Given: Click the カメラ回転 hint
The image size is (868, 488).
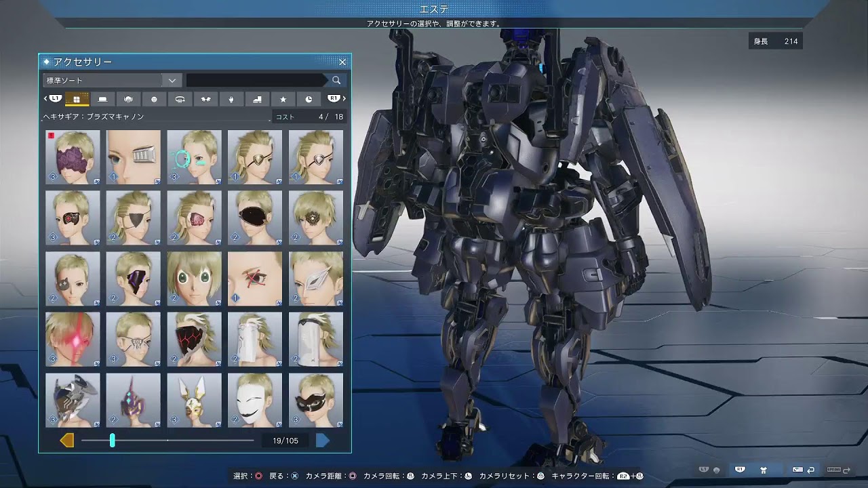Looking at the screenshot, I should coord(389,476).
